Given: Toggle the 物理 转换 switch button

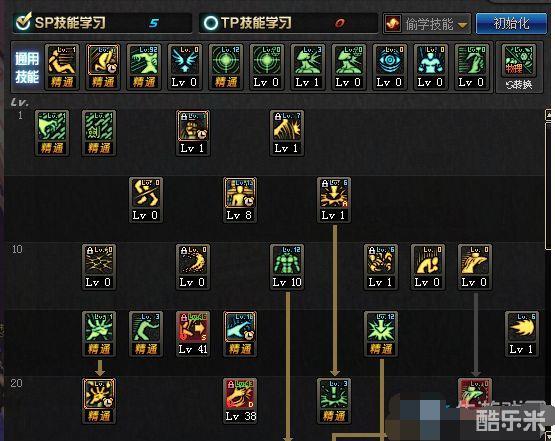Looking at the screenshot, I should 519,67.
